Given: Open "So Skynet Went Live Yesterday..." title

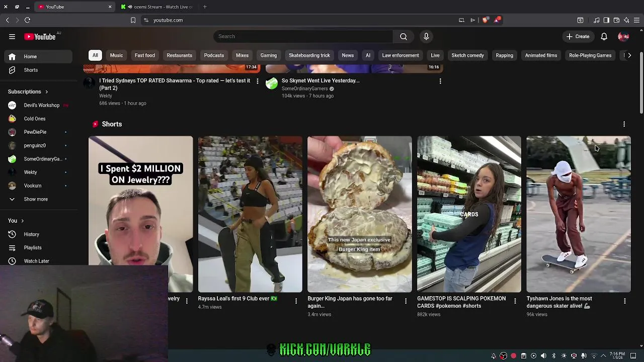Looking at the screenshot, I should coord(320,80).
